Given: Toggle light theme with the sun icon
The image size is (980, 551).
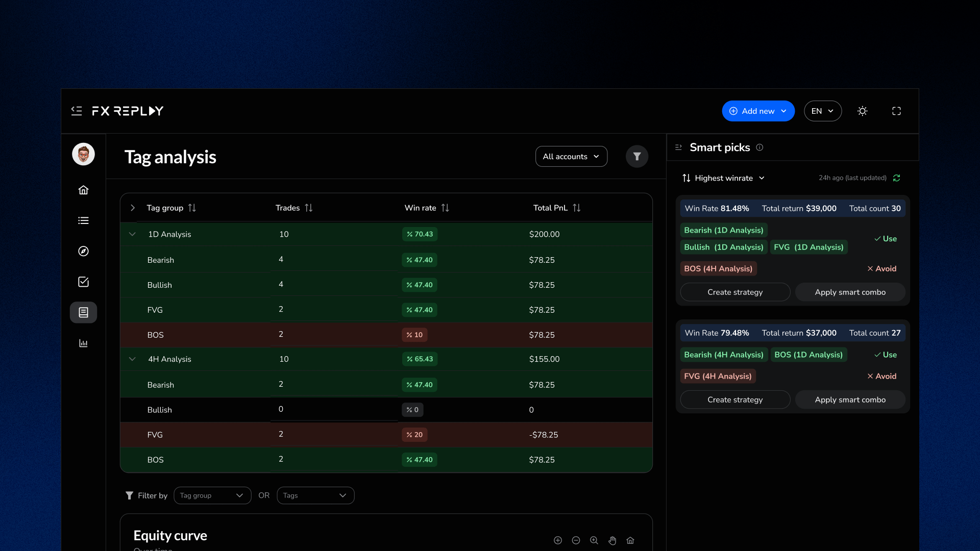Looking at the screenshot, I should coord(862,111).
